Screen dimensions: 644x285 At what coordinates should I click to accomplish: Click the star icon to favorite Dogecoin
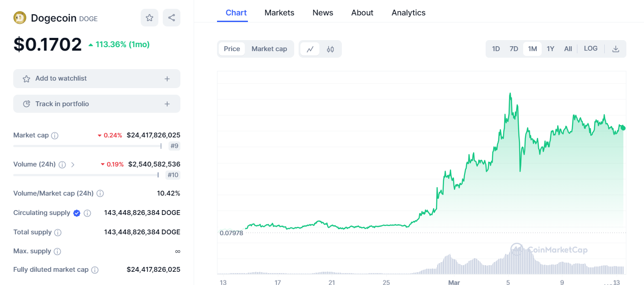point(150,17)
